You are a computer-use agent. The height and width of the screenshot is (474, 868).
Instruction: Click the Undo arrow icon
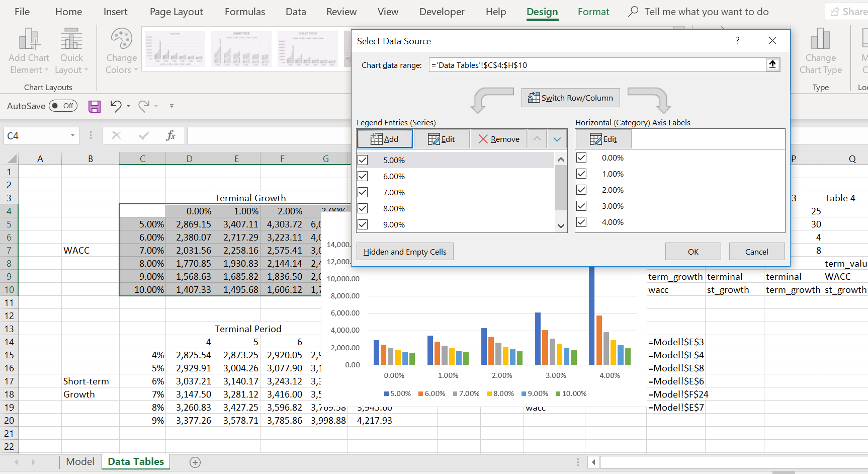click(x=116, y=106)
